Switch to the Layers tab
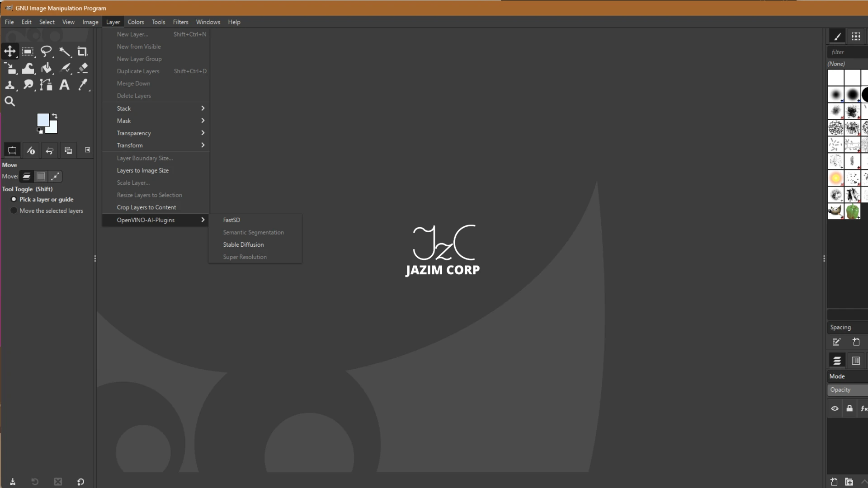Image resolution: width=868 pixels, height=488 pixels. pos(837,361)
